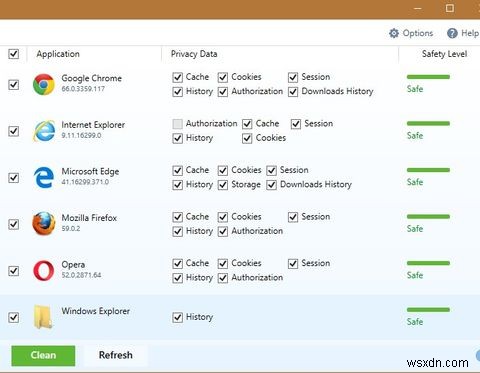Screen dimensions: 480x373
Task: Toggle Microsoft Edge's Storage checkbox
Action: pos(223,185)
